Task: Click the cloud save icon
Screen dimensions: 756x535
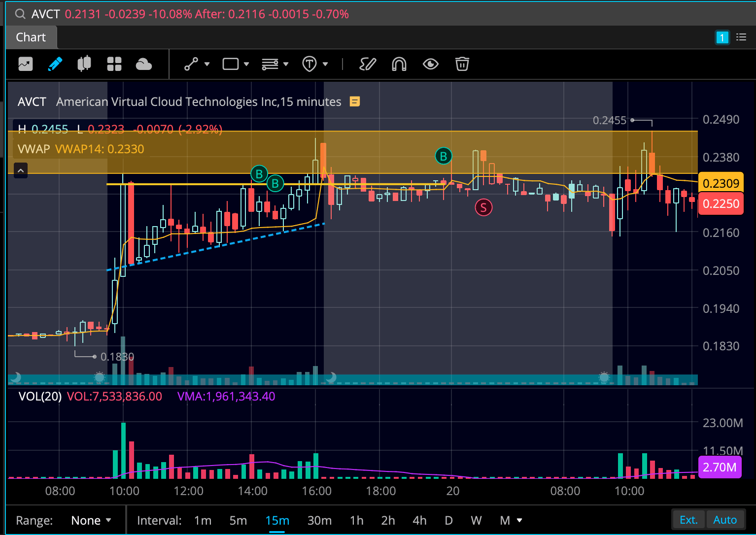Action: coord(143,64)
